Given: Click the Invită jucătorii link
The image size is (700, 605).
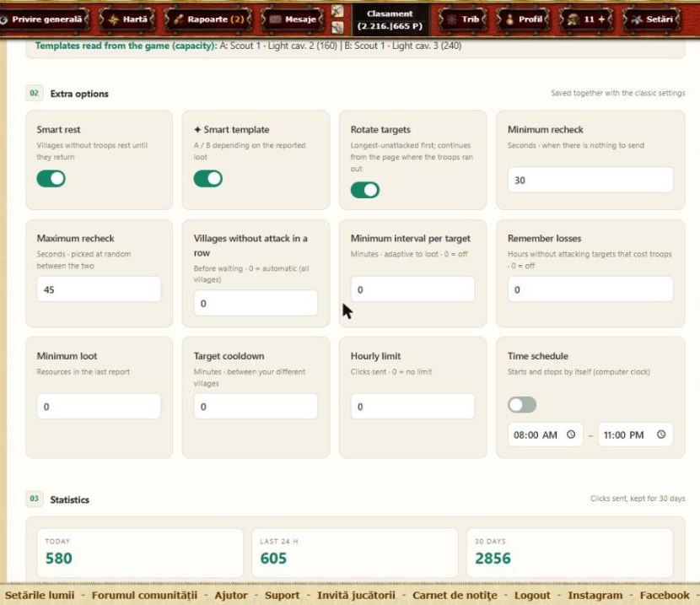Looking at the screenshot, I should click(x=356, y=595).
